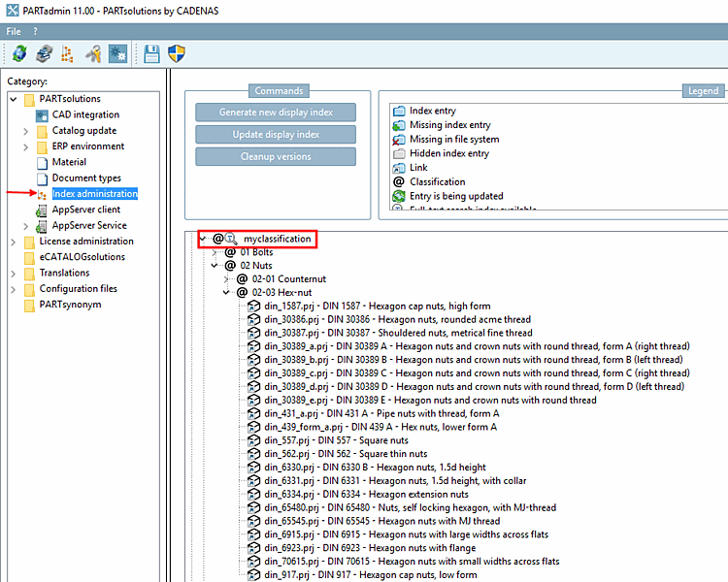Click the @ icon of 02 Nuts
728x582 pixels.
[x=230, y=266]
